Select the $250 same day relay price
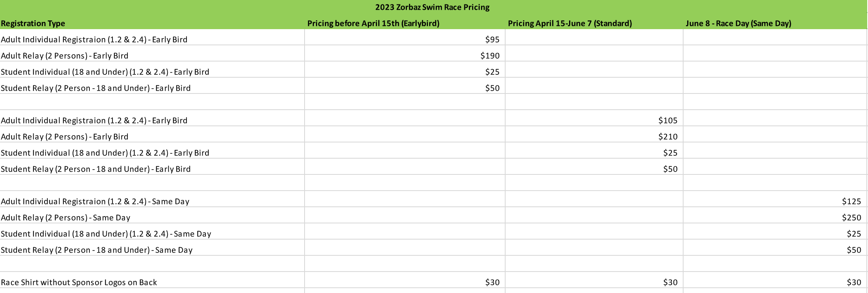This screenshot has height=293, width=868. click(x=851, y=218)
